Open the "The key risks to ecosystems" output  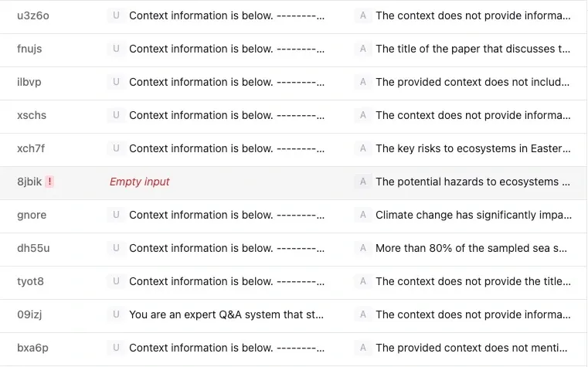pos(473,148)
